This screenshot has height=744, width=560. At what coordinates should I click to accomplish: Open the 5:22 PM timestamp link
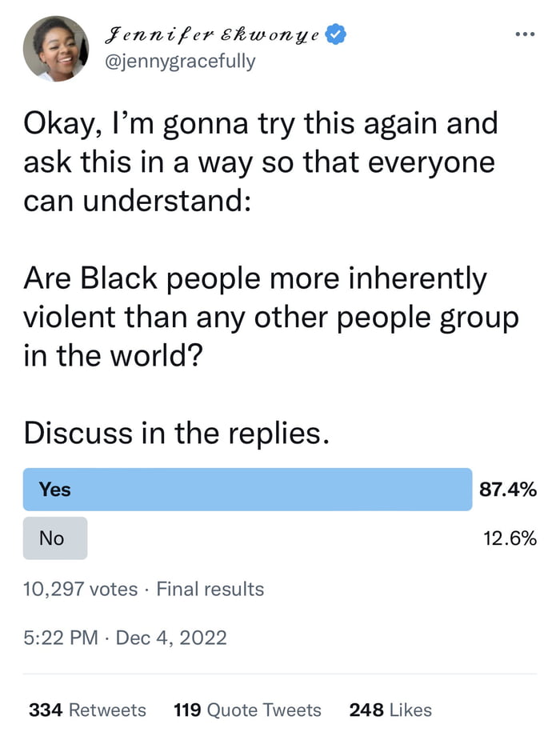[x=61, y=638]
